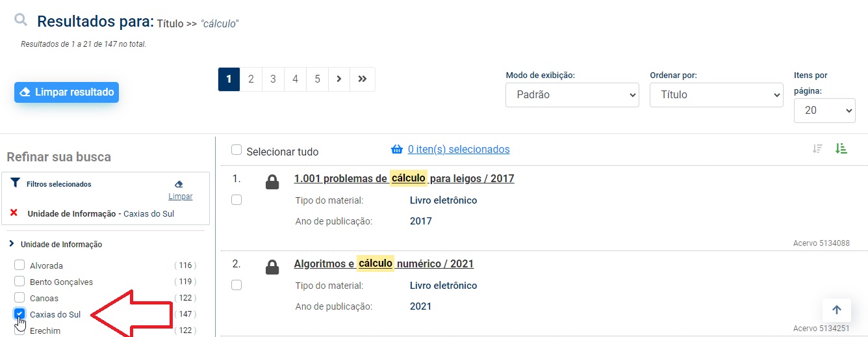Screen dimensions: 868x337
Task: Jump to the last results page
Action: [363, 79]
